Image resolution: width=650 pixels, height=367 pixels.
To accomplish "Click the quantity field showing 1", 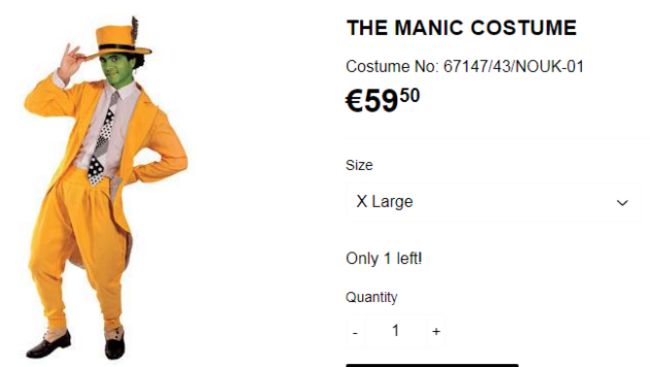I will pos(396,331).
